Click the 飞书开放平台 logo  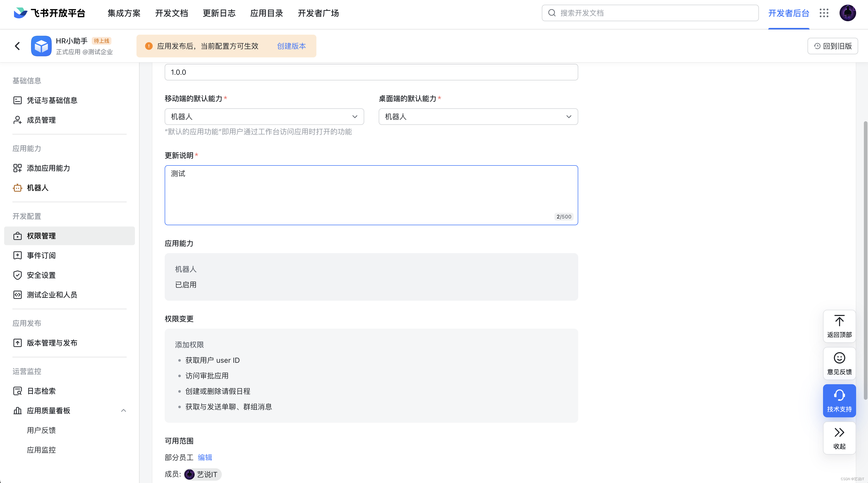coord(49,13)
